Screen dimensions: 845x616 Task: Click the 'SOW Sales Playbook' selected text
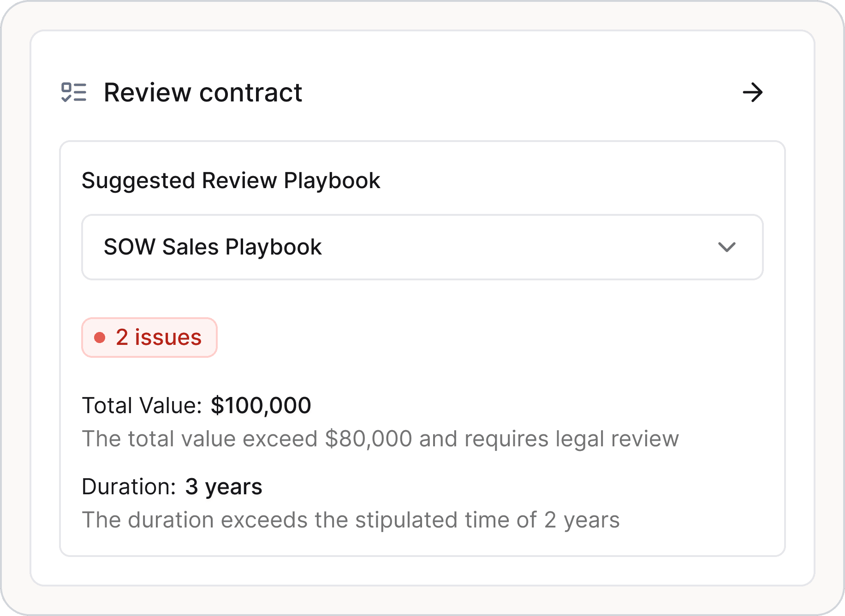[x=212, y=247]
